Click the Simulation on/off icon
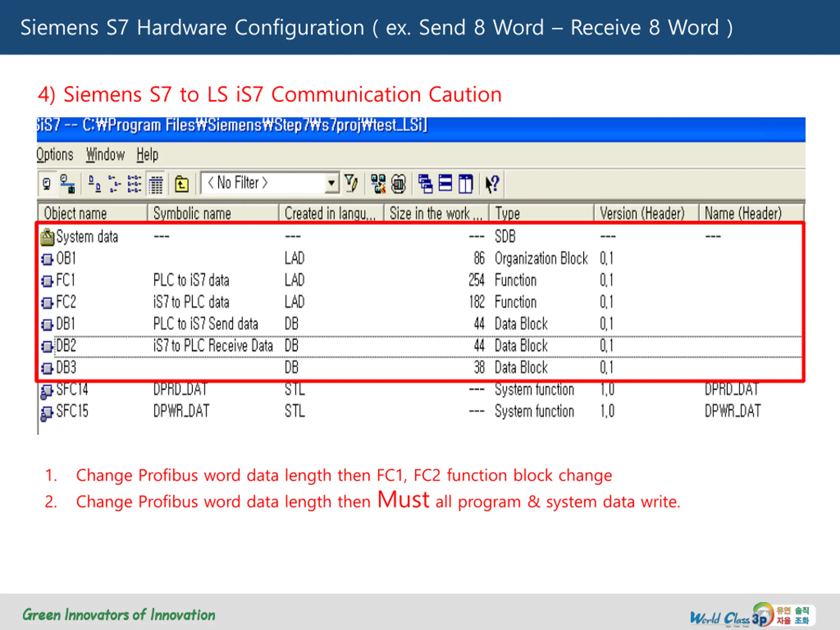840x630 pixels. (x=398, y=184)
